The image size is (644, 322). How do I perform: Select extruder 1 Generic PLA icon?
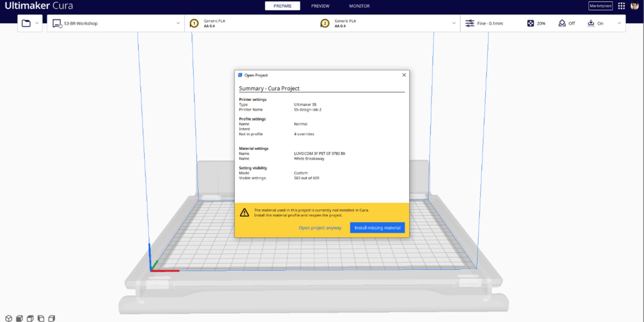(194, 23)
